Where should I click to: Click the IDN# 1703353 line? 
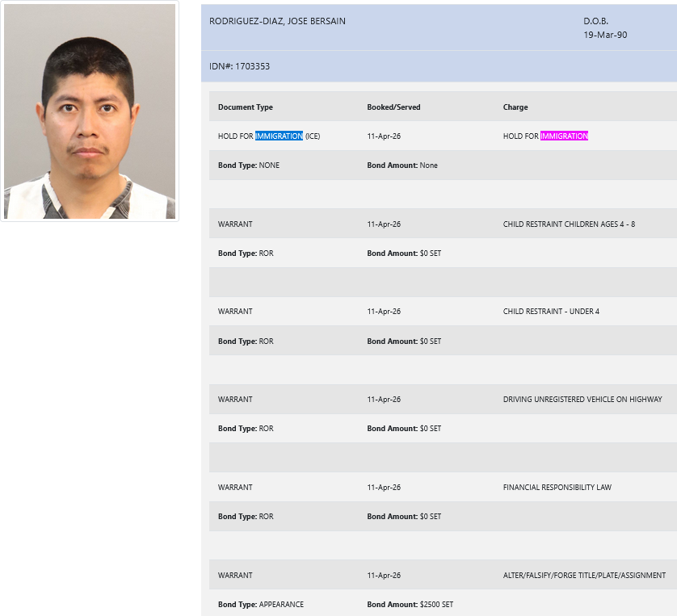pos(240,66)
